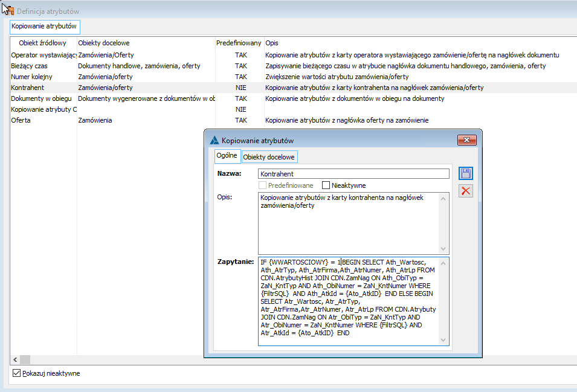Viewport: 577px width, 392px height.
Task: Toggle the Predefiniowane checkbox
Action: (263, 185)
